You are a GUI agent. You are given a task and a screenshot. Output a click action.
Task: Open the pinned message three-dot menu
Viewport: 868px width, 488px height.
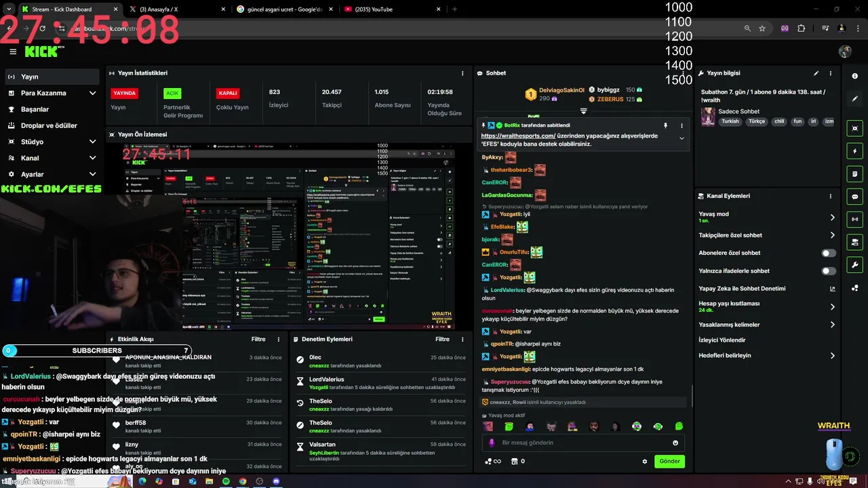coord(682,125)
